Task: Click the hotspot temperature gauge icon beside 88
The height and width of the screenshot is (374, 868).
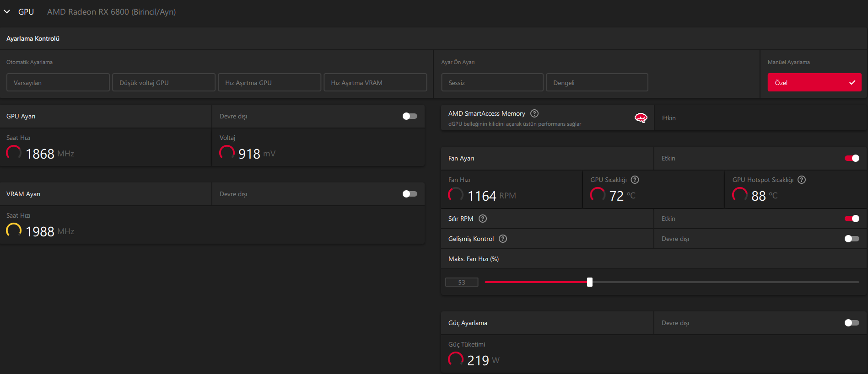Action: 740,194
